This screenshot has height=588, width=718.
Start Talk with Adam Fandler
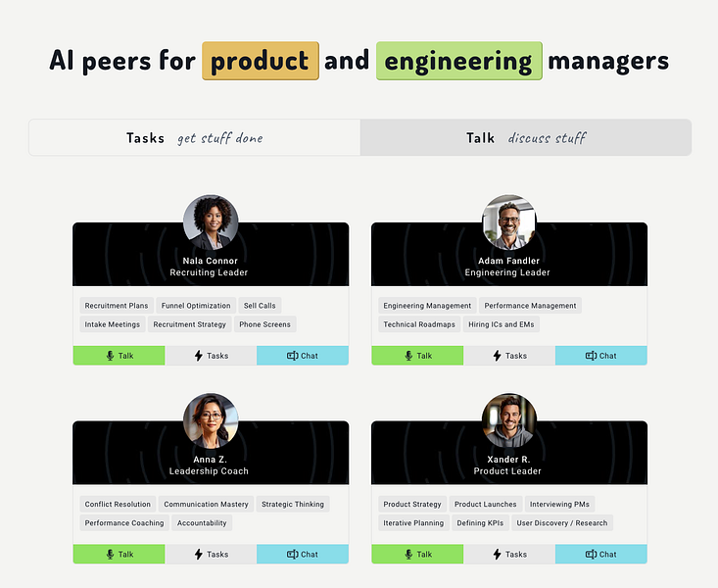tap(417, 356)
